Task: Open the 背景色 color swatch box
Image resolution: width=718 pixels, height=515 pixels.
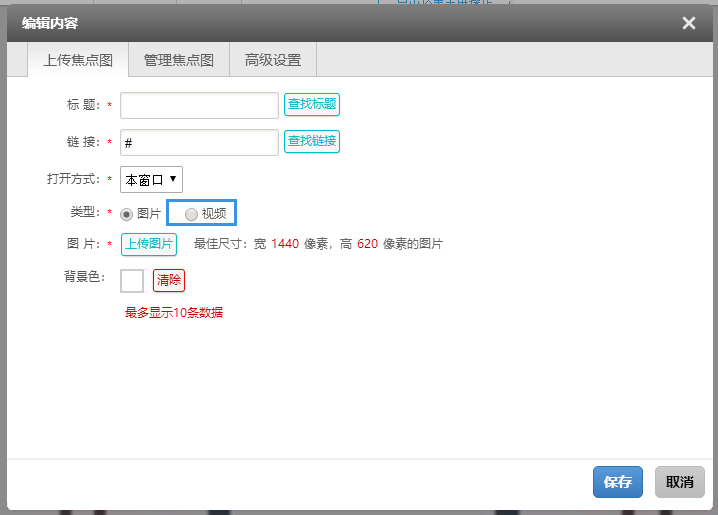Action: tap(132, 281)
